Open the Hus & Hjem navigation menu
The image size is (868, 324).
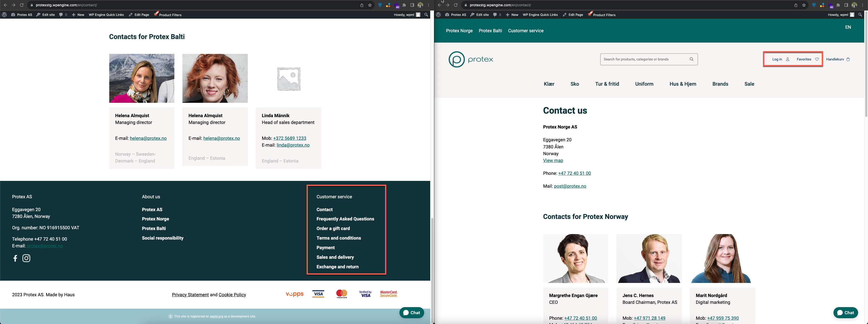[x=683, y=84]
